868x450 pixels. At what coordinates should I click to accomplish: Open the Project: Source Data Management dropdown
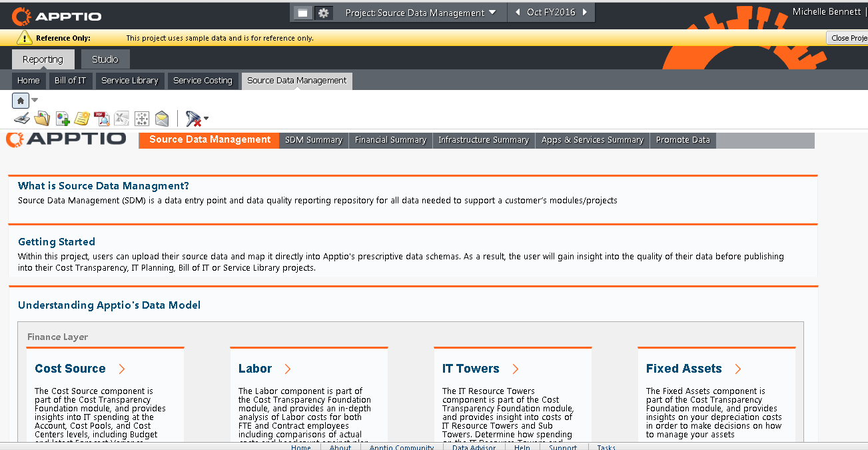click(421, 13)
